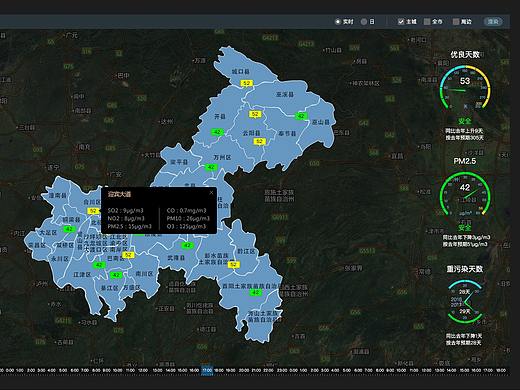Viewport: 520px width, 390px height.
Task: Click the CO : 0.7mg/m3 reading
Action: tap(186, 211)
